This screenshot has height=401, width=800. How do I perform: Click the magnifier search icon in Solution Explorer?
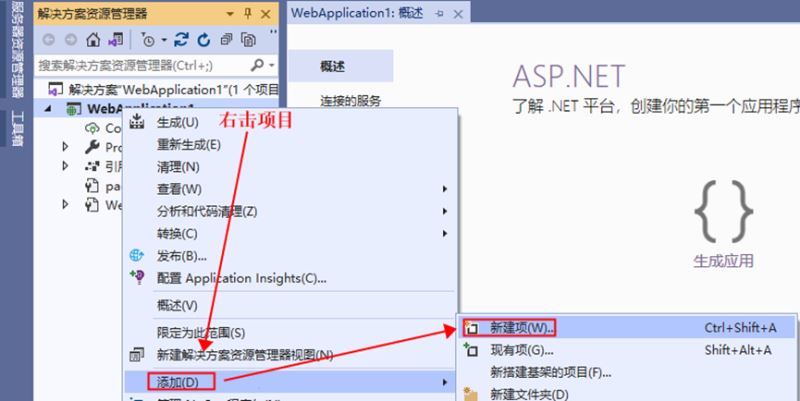[x=258, y=65]
